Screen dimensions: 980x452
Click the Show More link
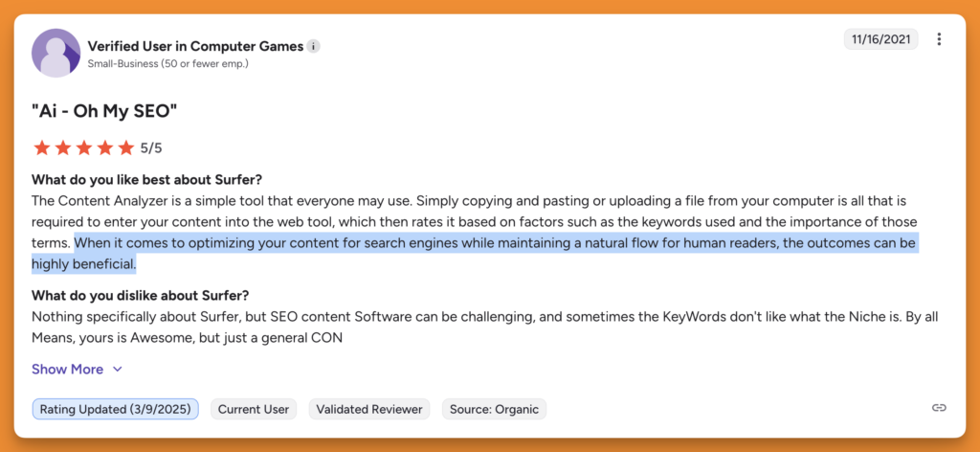tap(67, 369)
